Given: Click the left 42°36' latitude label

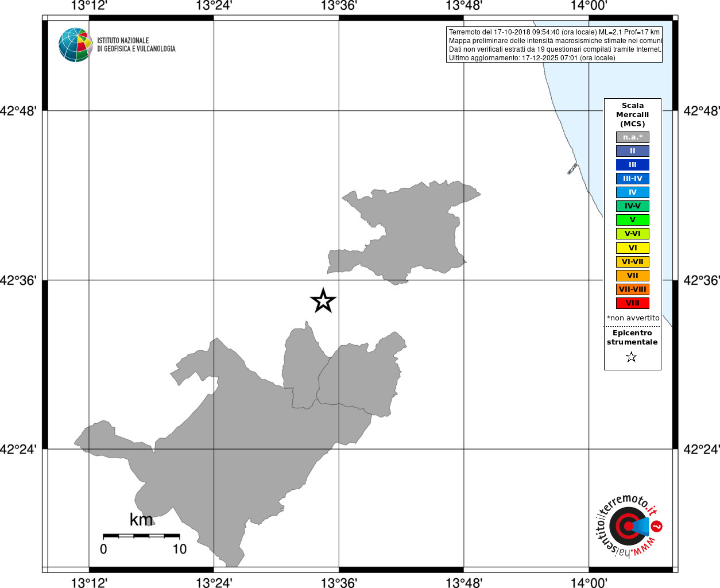Looking at the screenshot, I should pos(18,280).
